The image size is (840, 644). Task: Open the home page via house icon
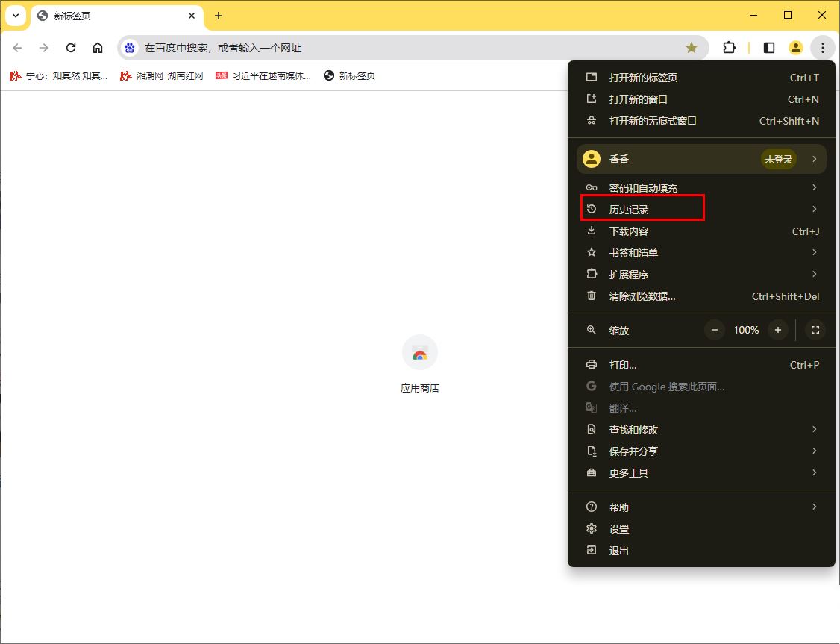point(98,48)
